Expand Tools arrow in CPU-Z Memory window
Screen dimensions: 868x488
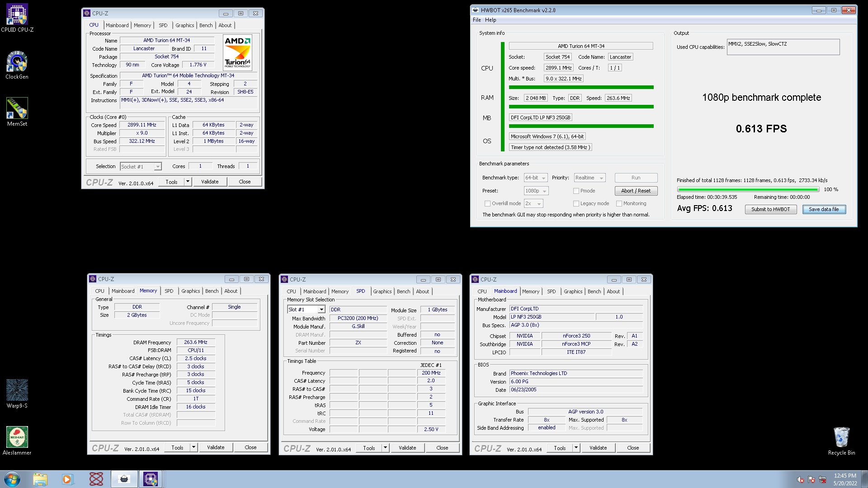[x=194, y=447]
